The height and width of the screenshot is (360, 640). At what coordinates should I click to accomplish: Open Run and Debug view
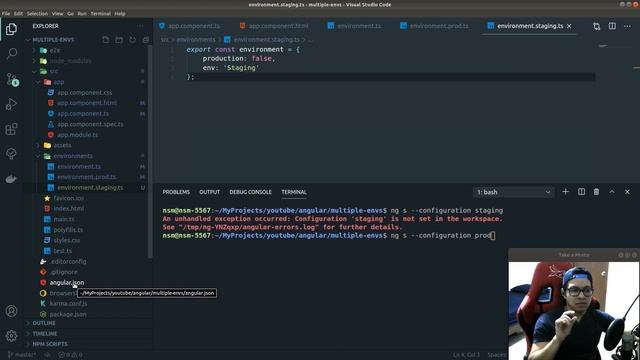tap(11, 104)
